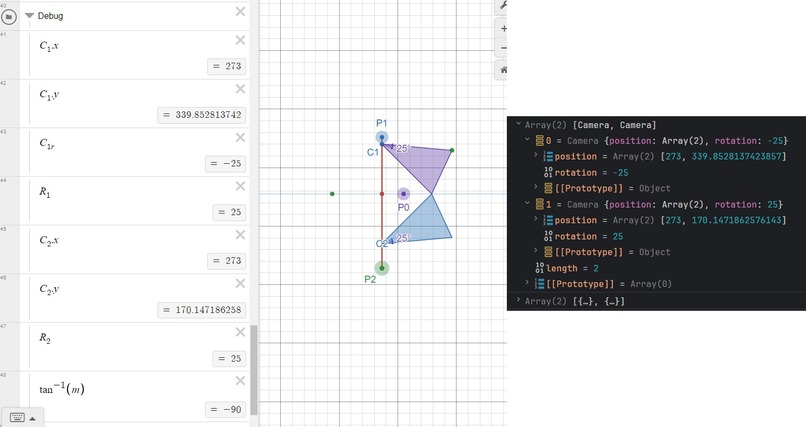Expand [[Prototype]] of Camera 1
The width and height of the screenshot is (806, 427).
(536, 251)
